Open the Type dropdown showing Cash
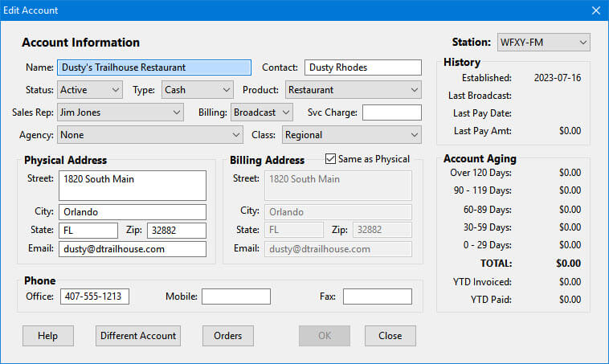The height and width of the screenshot is (364, 609). pos(197,90)
